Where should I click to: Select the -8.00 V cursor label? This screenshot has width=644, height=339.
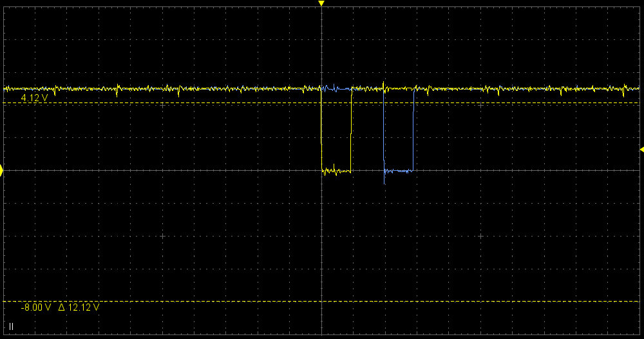pyautogui.click(x=35, y=307)
